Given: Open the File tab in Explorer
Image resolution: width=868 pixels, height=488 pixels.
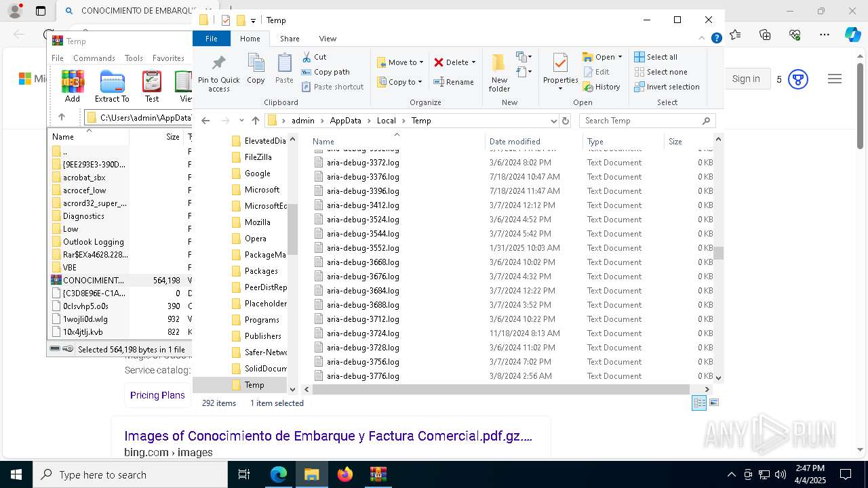Looking at the screenshot, I should click(212, 39).
